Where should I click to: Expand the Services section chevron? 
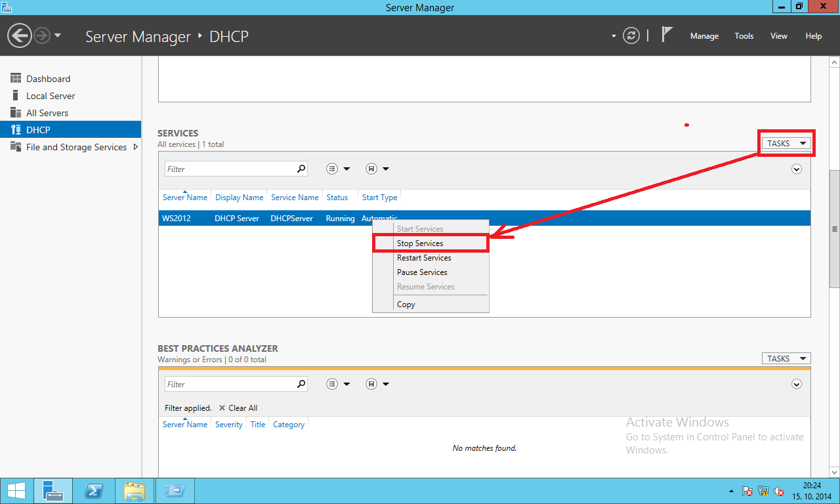tap(797, 169)
